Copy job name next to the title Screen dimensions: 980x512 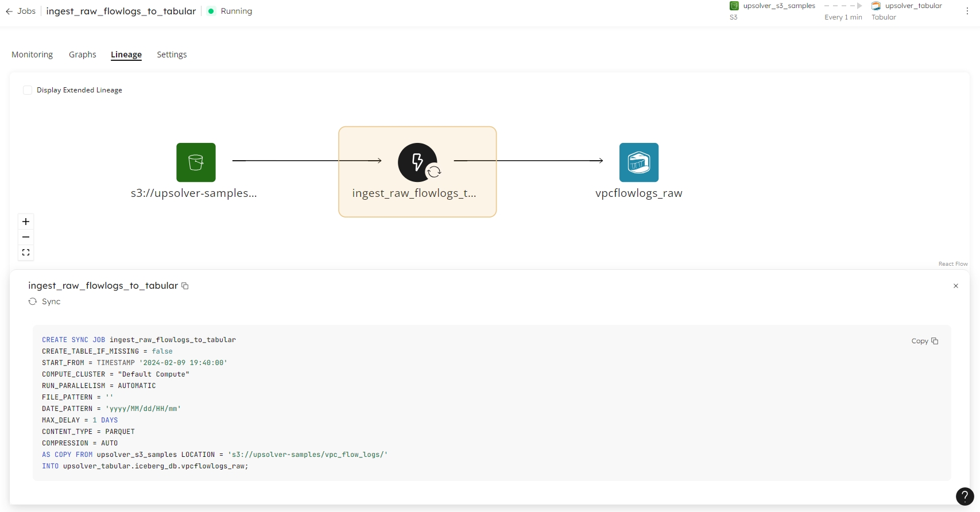tap(185, 286)
